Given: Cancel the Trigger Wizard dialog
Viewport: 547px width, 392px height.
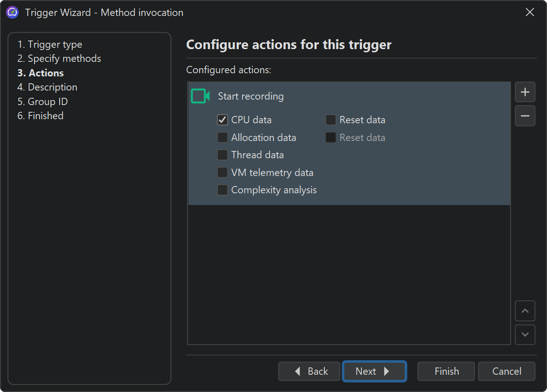Looking at the screenshot, I should tap(506, 372).
